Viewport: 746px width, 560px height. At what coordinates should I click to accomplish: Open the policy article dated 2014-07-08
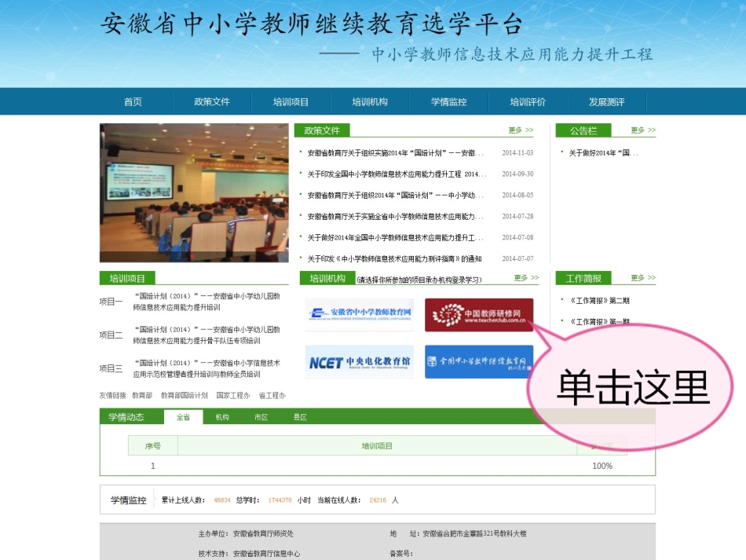pos(395,237)
